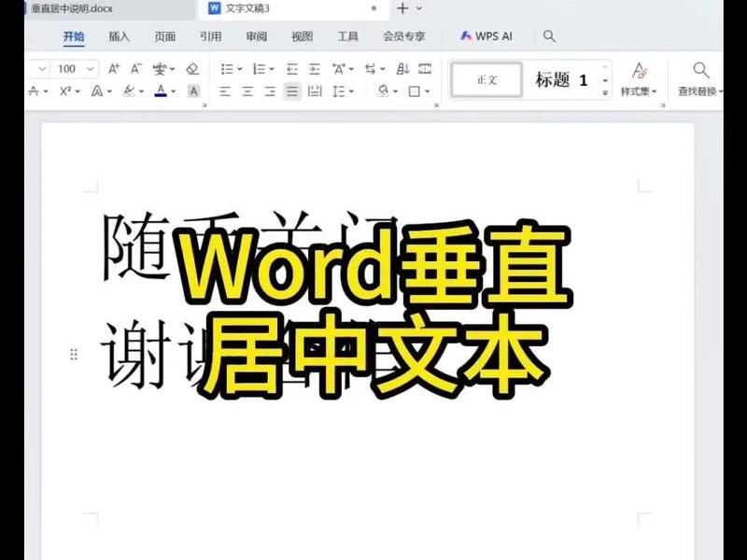Apply strikethrough formatting
Screen dimensions: 747x560
click(34, 91)
